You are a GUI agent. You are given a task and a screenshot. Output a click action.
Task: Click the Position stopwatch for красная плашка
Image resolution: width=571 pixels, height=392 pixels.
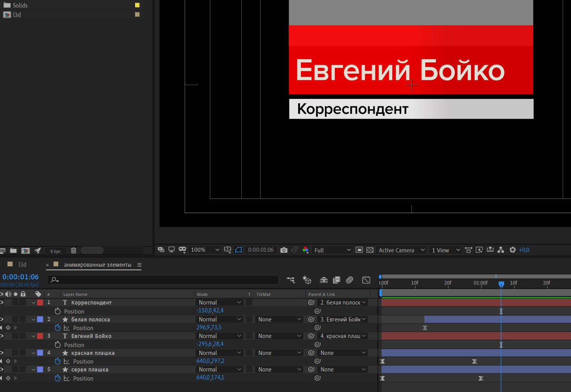(x=57, y=361)
